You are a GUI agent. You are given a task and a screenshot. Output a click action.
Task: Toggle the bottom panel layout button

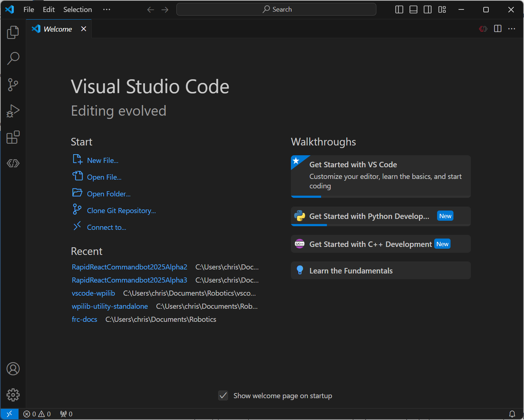[413, 10]
